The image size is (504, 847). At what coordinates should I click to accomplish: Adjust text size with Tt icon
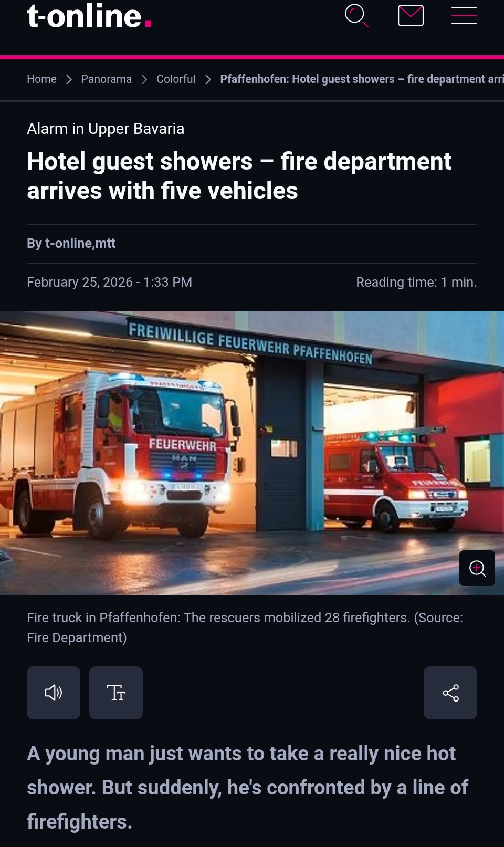click(x=116, y=693)
